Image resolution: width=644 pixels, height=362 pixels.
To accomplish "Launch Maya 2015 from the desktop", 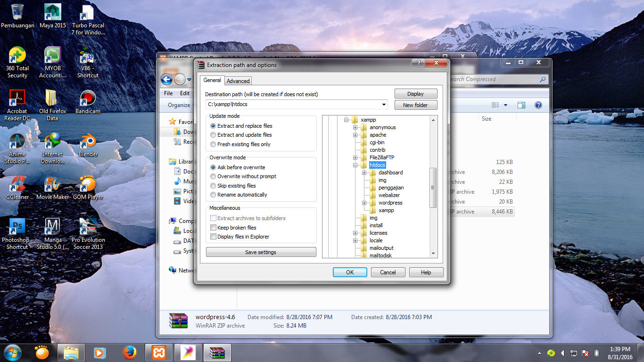I will [53, 16].
